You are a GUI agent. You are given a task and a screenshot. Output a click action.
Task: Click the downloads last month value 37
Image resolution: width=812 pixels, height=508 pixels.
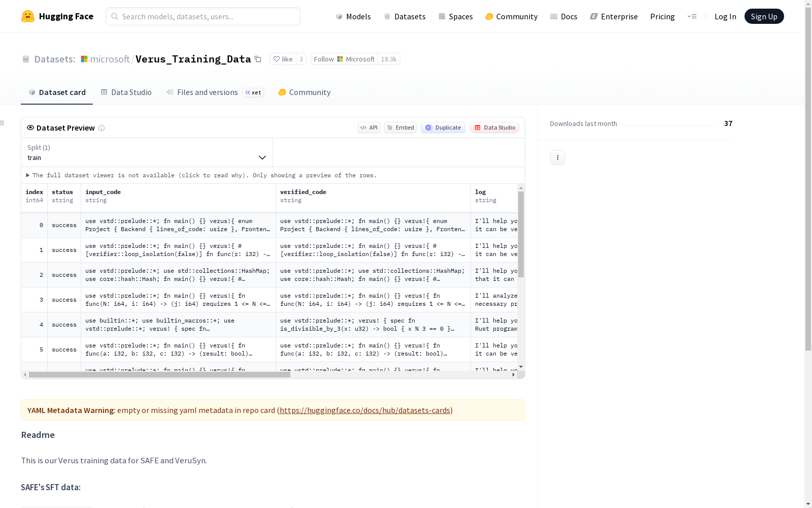coord(728,123)
